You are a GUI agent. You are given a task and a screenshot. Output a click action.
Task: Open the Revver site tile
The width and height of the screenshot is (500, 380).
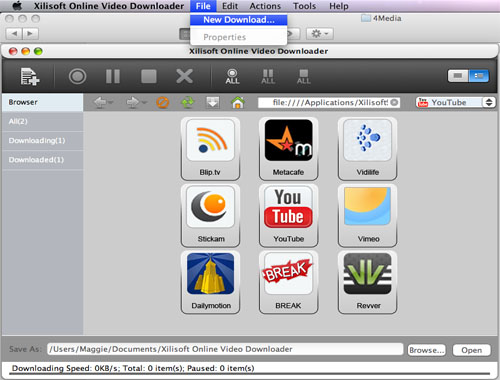point(367,282)
